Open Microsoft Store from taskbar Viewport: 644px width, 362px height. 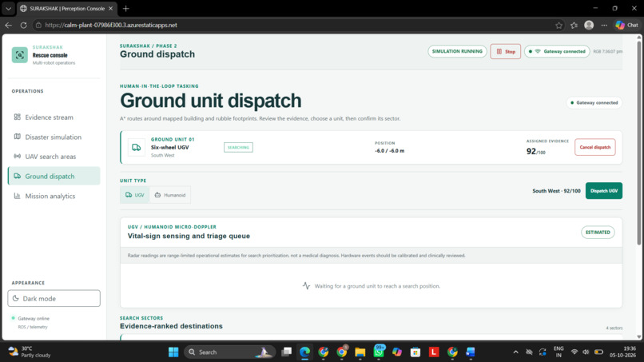[x=415, y=352]
